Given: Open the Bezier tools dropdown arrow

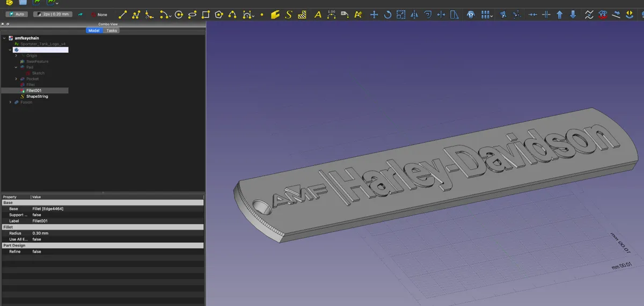Looking at the screenshot, I should click(252, 16).
